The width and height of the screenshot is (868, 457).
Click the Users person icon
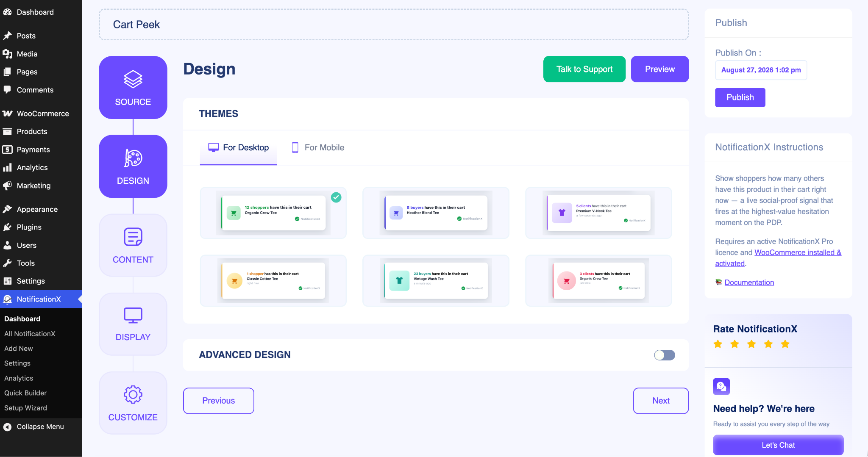(7, 245)
